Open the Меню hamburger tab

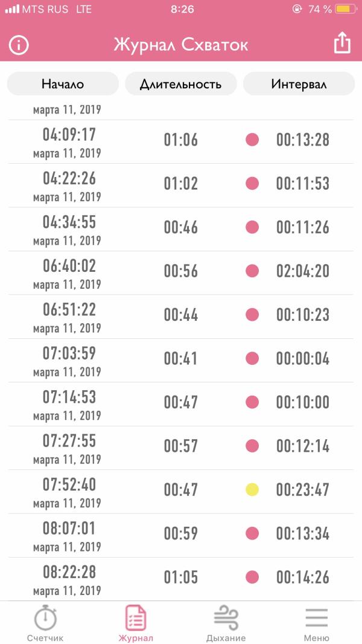pos(316,623)
